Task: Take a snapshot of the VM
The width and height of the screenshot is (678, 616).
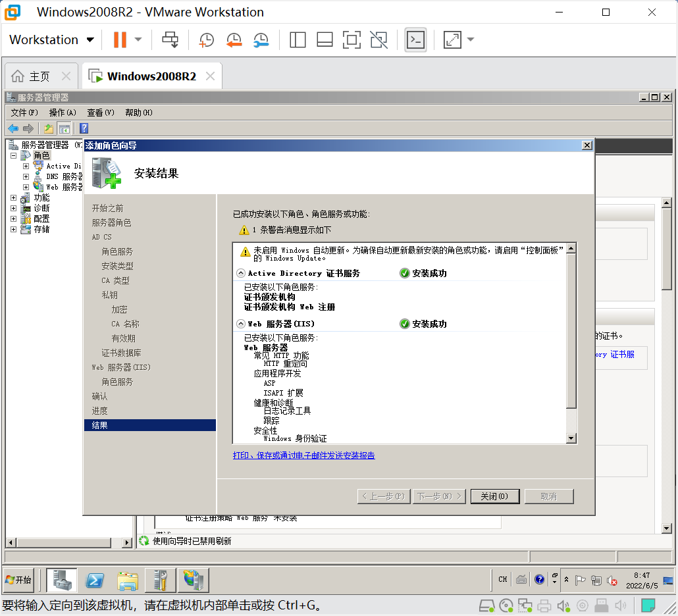Action: 206,39
